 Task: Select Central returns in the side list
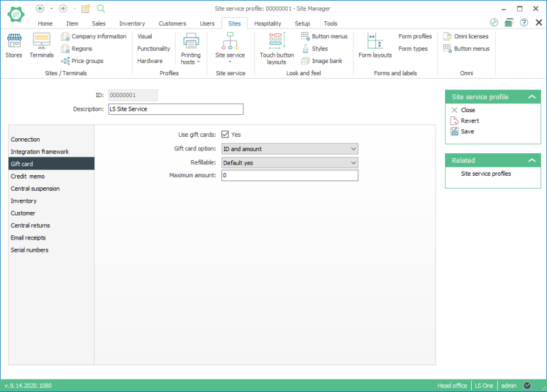[x=51, y=226]
